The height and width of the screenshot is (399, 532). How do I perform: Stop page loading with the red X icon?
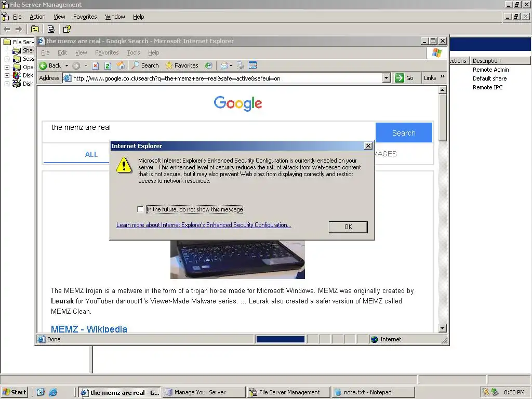96,66
